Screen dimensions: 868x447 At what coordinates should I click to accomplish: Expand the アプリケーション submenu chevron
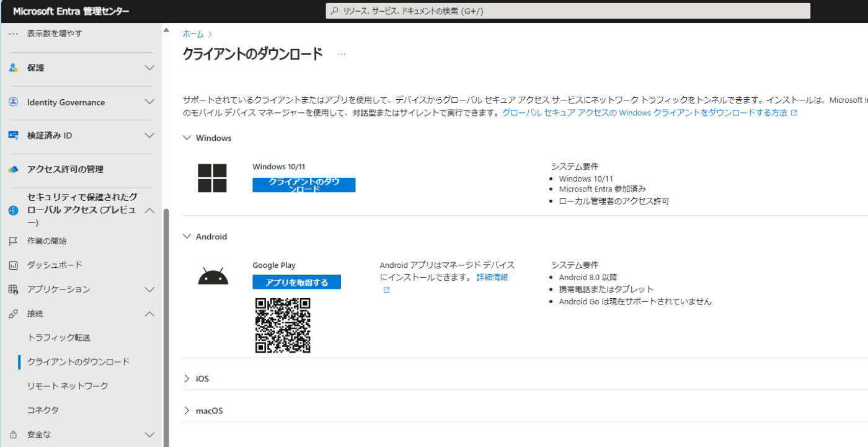149,290
